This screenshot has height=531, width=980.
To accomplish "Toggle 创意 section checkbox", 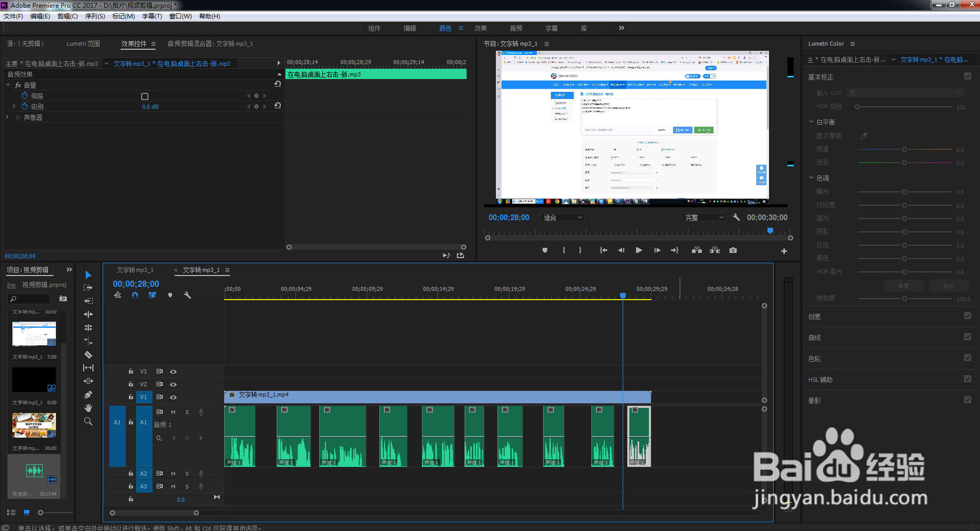I will [x=968, y=316].
